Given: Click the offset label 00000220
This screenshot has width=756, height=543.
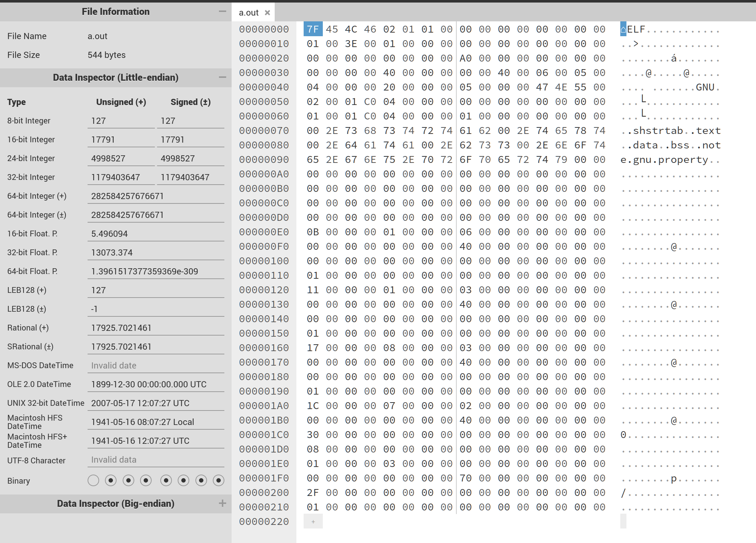Looking at the screenshot, I should (264, 521).
